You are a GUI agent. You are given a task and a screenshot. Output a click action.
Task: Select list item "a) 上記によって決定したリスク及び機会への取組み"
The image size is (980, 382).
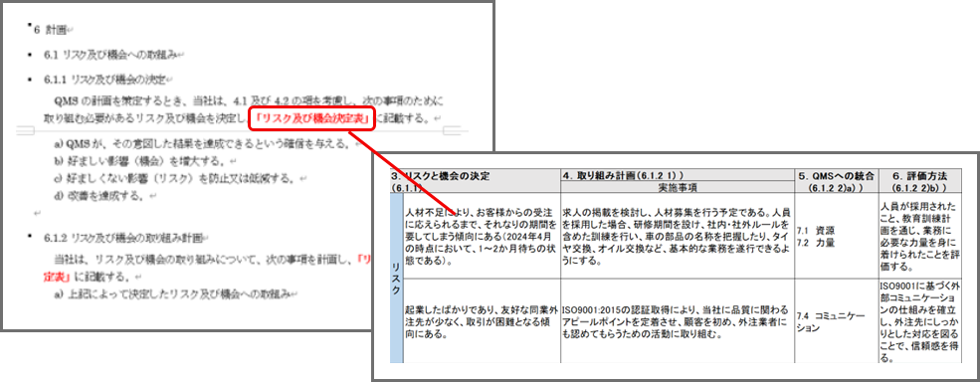[x=174, y=293]
